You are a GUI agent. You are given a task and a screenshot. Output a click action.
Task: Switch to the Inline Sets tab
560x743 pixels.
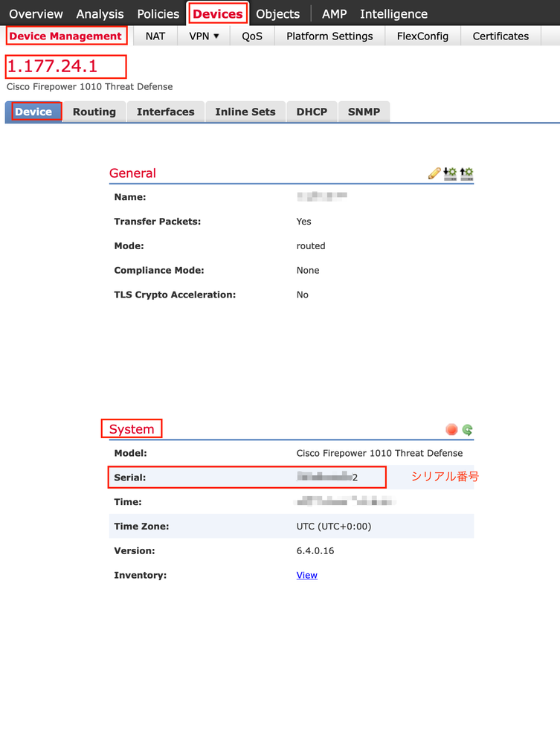[245, 112]
